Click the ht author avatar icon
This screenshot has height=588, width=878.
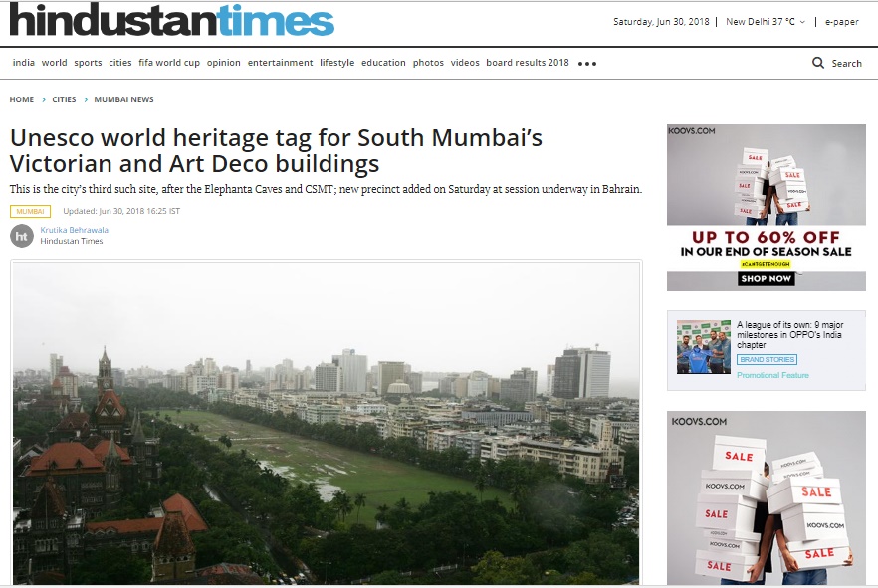tap(22, 236)
